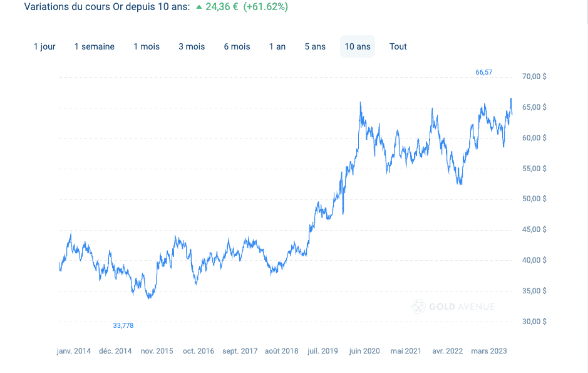588x373 pixels.
Task: Click the 70,00 $ axis label
Action: pyautogui.click(x=534, y=76)
